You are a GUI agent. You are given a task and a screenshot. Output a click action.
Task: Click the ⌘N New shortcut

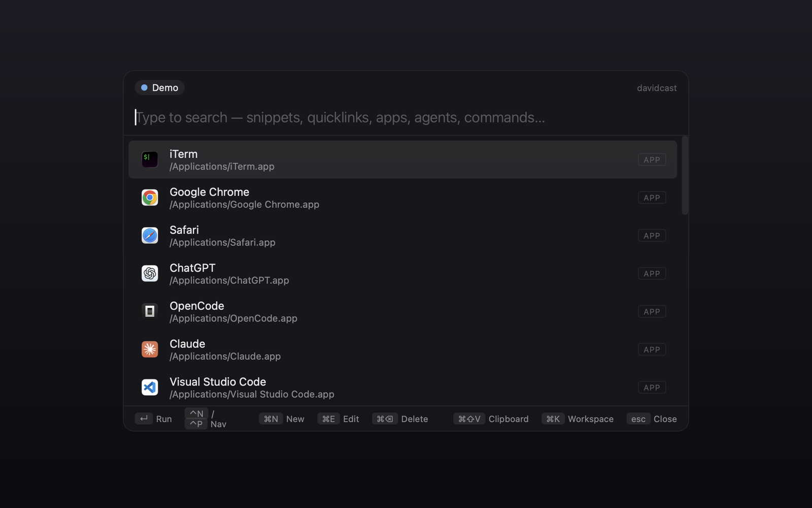[282, 419]
